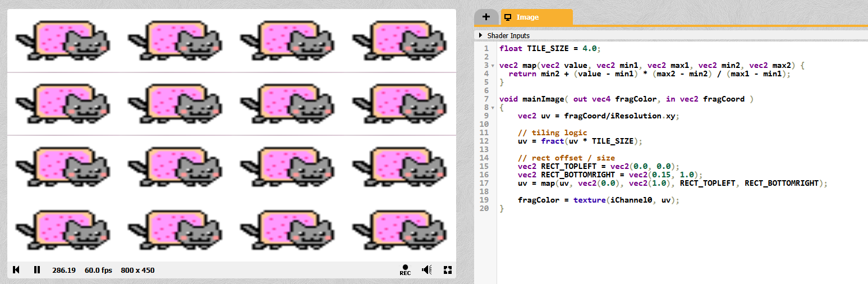The height and width of the screenshot is (284, 868).
Task: Pause the shader playback
Action: [37, 270]
